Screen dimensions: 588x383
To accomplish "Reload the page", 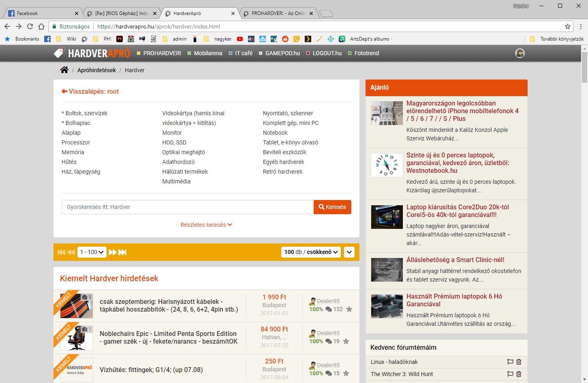I will click(30, 26).
